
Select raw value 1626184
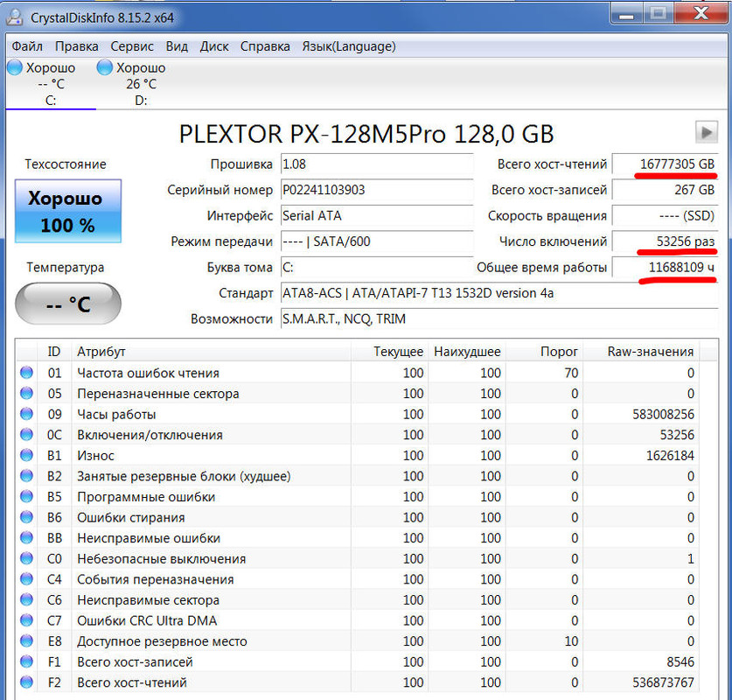[x=670, y=455]
